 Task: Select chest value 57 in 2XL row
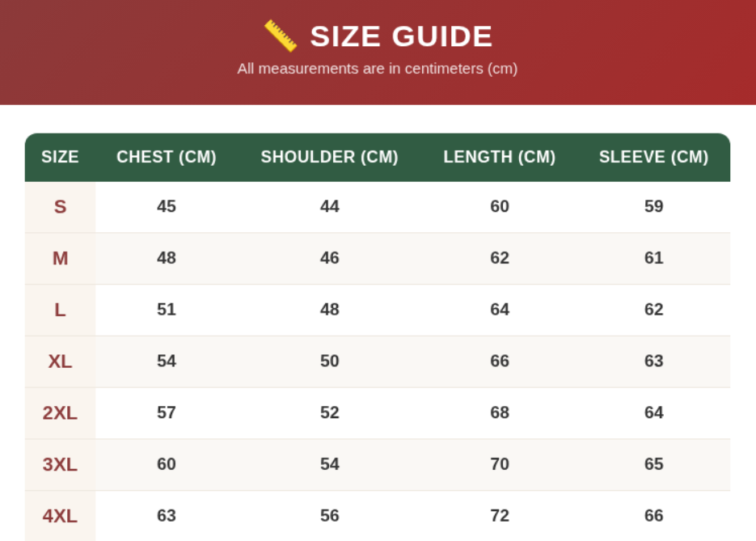point(167,413)
